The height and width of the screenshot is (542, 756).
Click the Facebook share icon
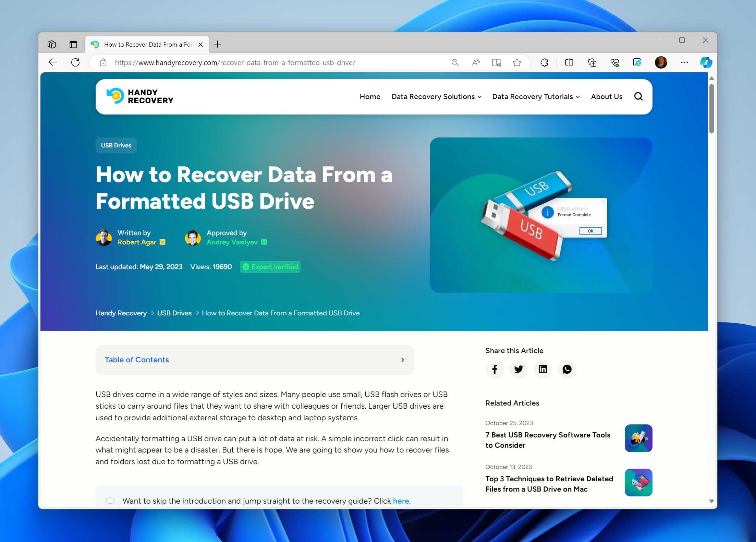[x=495, y=369]
